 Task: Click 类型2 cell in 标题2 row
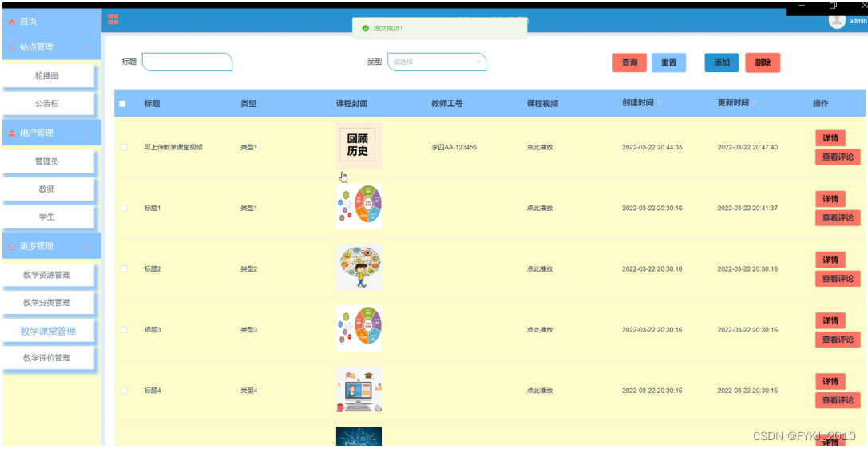point(248,269)
